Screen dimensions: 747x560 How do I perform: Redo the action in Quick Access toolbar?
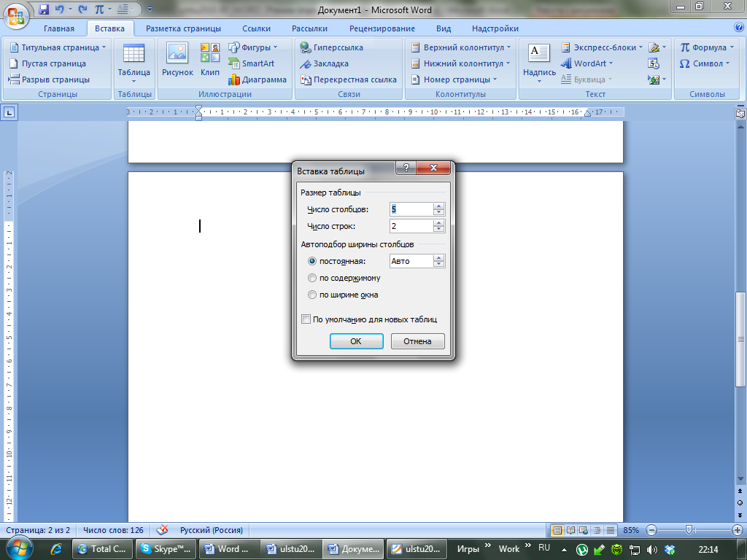pos(83,9)
